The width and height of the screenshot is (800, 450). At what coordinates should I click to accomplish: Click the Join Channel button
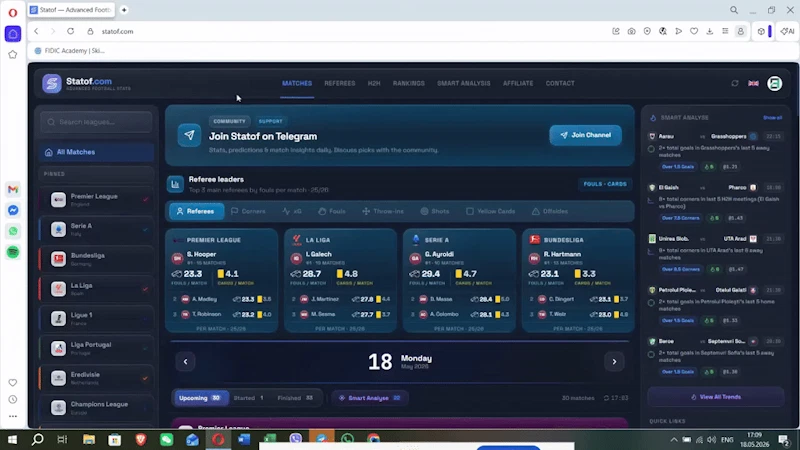point(585,135)
